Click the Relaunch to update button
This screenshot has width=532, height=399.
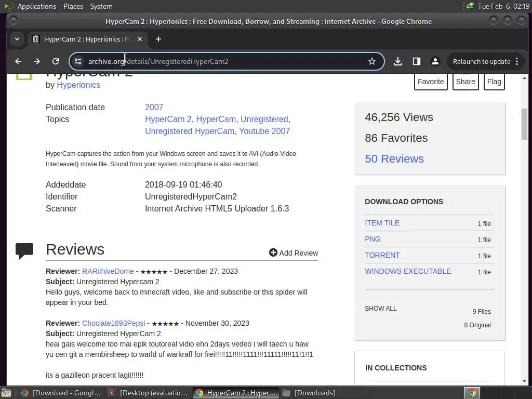[x=482, y=61]
